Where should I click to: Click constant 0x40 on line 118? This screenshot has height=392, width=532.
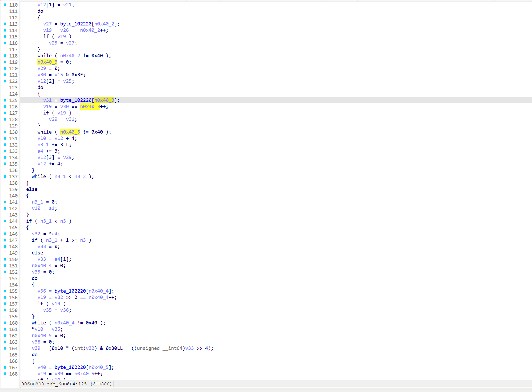(97, 56)
